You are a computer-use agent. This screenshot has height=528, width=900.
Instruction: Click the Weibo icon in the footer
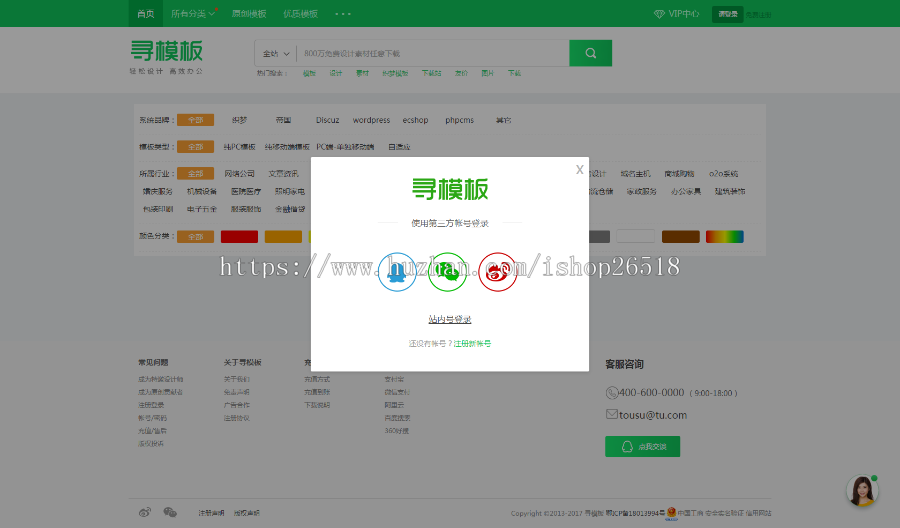point(146,512)
